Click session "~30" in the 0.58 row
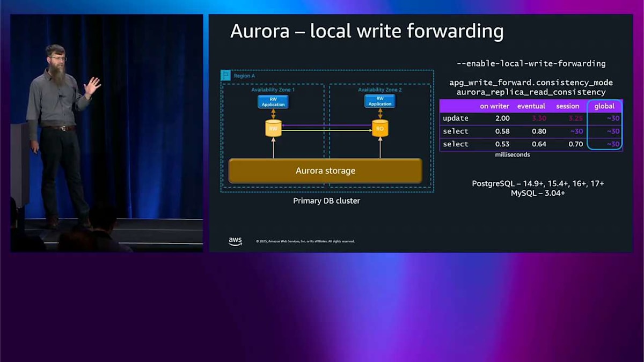 (x=576, y=131)
